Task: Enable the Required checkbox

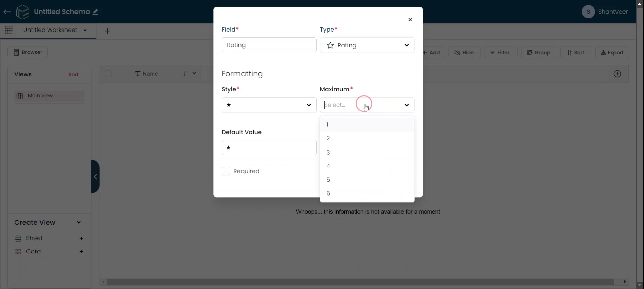Action: click(x=226, y=171)
